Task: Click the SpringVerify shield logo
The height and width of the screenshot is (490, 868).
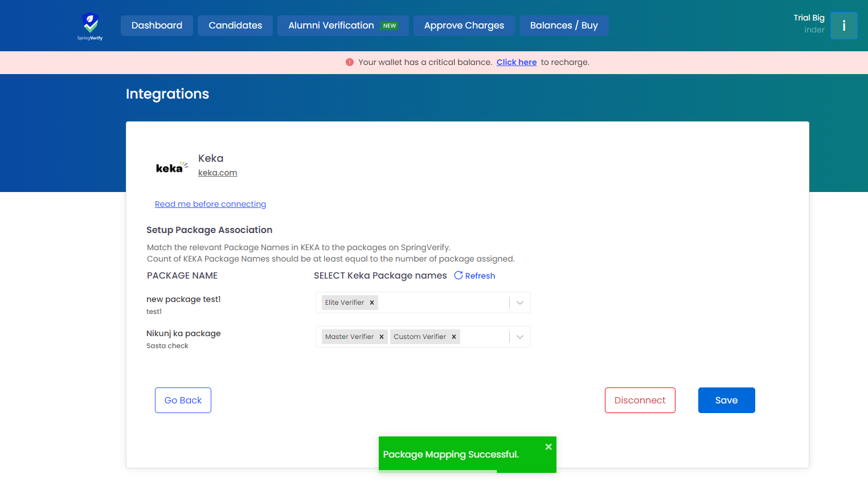Action: point(90,26)
